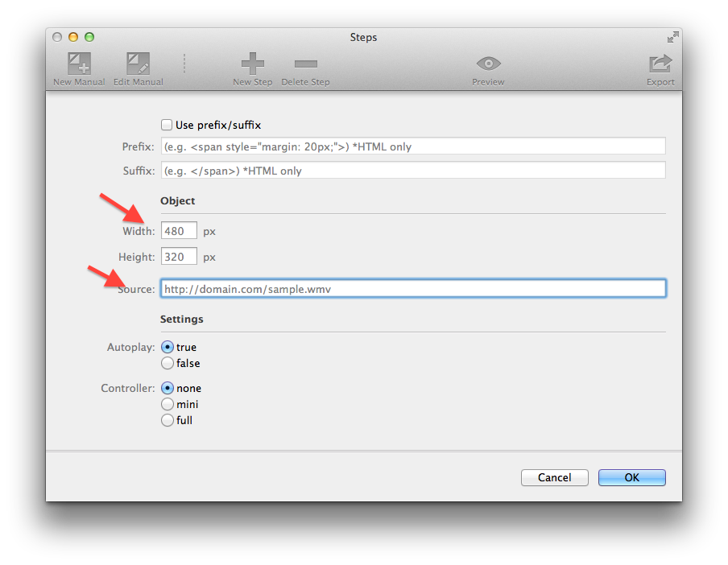This screenshot has height=565, width=728.
Task: Focus the Height input field
Action: tap(178, 257)
